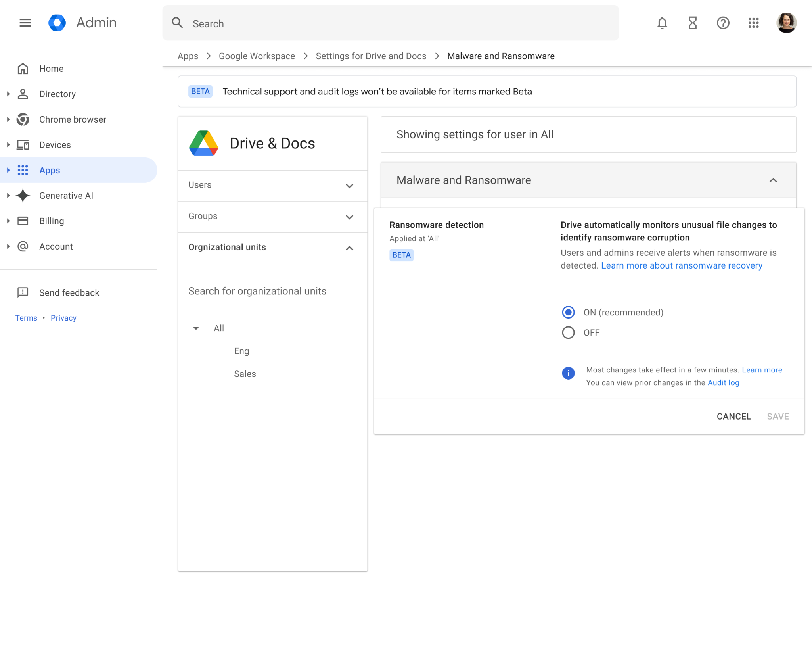812x645 pixels.
Task: Click the help question mark icon
Action: click(723, 23)
